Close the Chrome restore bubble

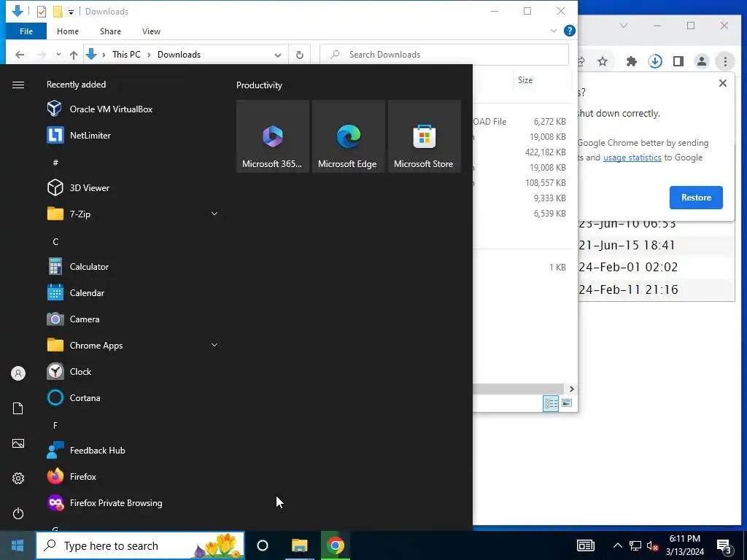click(723, 83)
